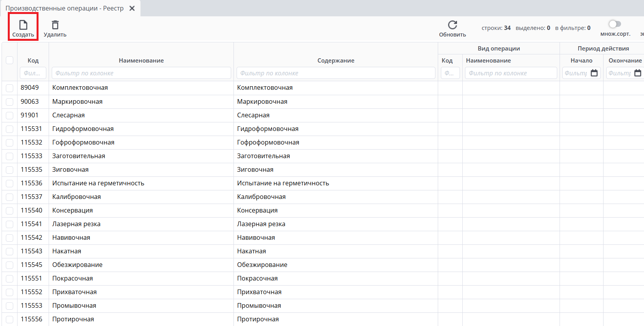Sort by the Наименование column header
The width and height of the screenshot is (644, 326).
[x=141, y=61]
